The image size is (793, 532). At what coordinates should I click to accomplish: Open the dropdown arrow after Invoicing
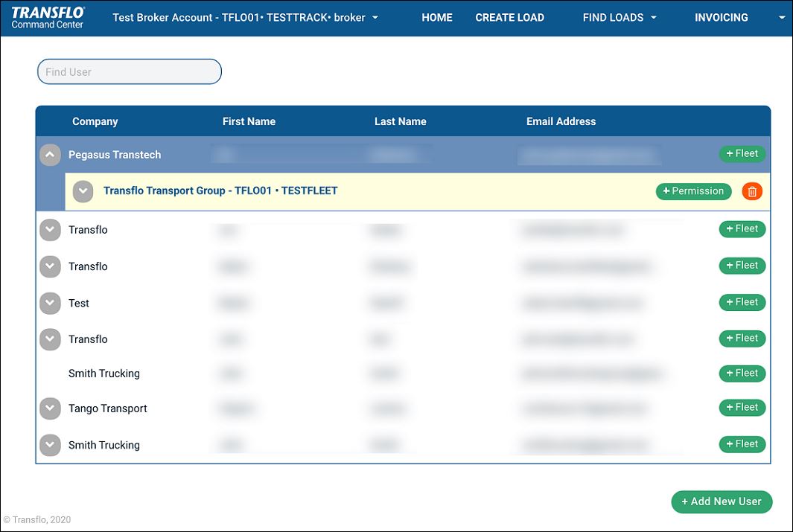point(782,18)
